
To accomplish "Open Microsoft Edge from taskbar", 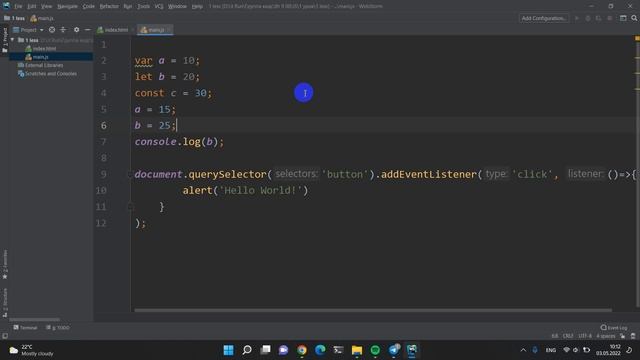I will tap(320, 350).
